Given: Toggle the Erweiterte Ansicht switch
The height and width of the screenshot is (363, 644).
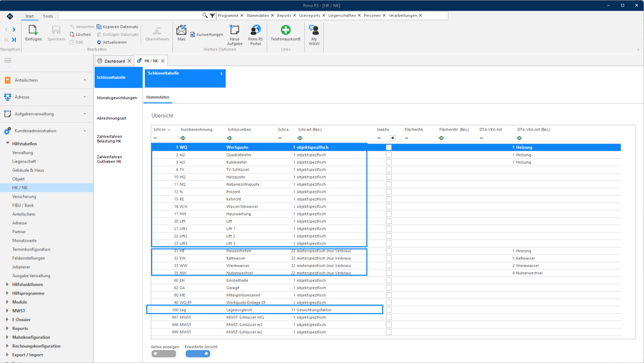Looking at the screenshot, I should [198, 353].
